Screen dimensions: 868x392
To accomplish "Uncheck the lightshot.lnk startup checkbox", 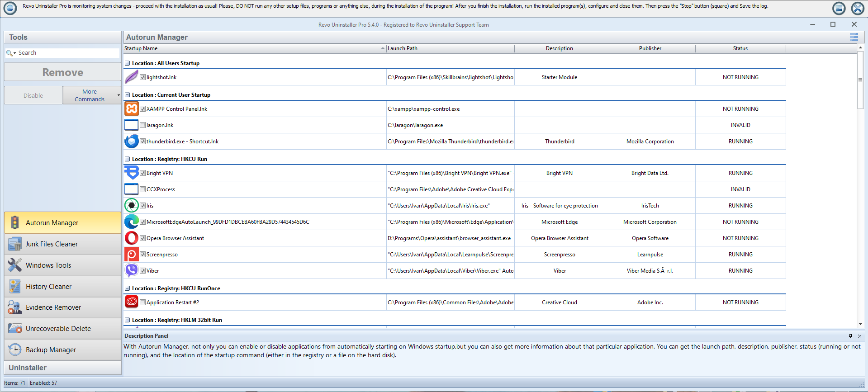I will click(x=142, y=77).
